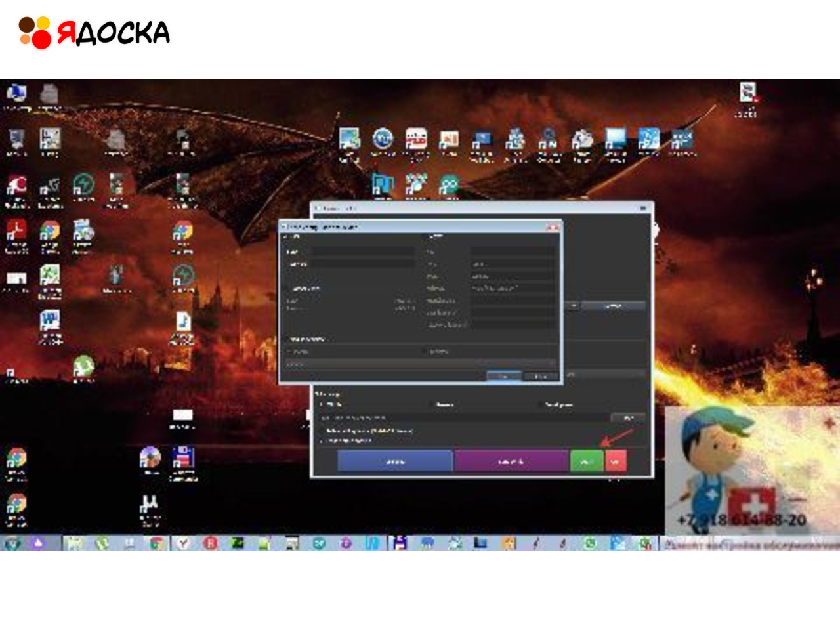This screenshot has height=630, width=840.
Task: Click into the long path field in the back window
Action: coord(463,418)
